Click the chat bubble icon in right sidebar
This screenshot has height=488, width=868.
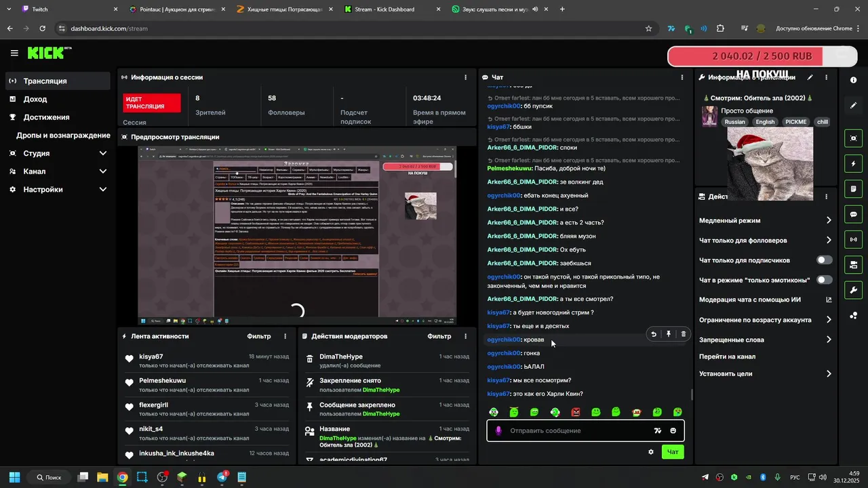[853, 214]
